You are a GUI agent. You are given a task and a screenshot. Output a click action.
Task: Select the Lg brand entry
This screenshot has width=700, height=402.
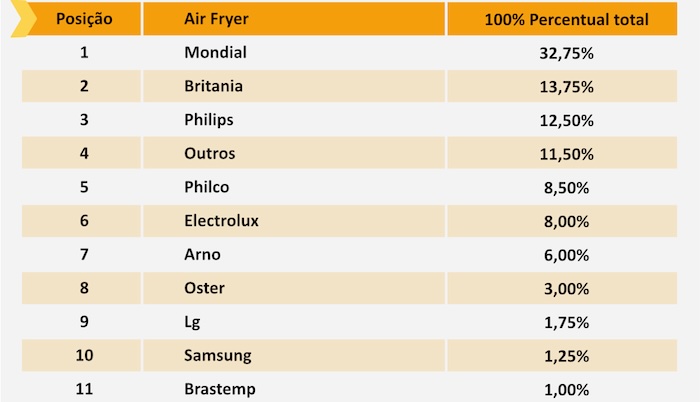[192, 322]
